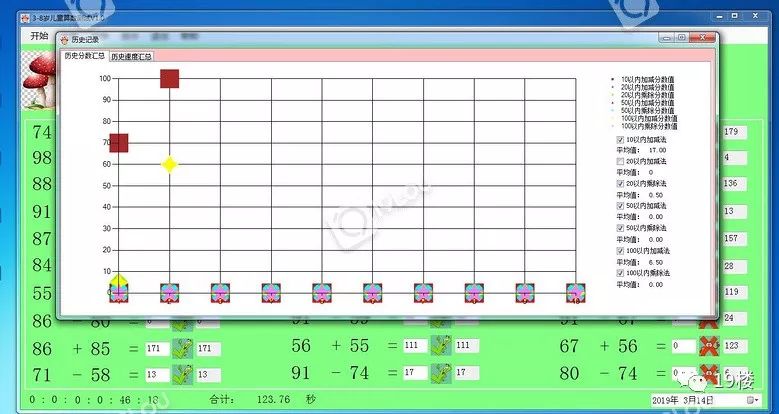Minimize the 历史记录 window

click(x=667, y=38)
